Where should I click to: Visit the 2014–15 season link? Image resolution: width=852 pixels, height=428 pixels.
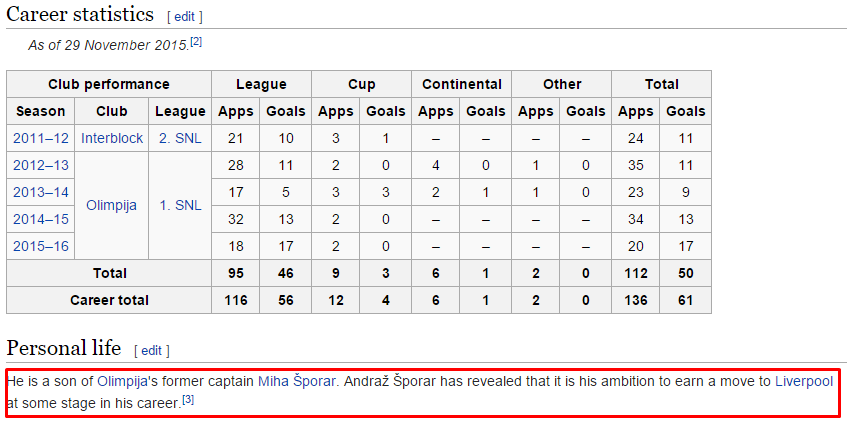pos(41,219)
